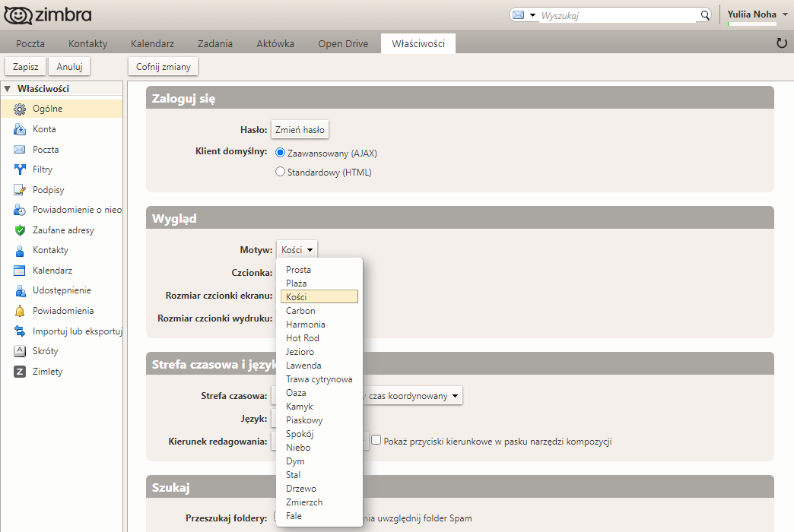Click the search magnifier icon
794x532 pixels.
click(704, 15)
